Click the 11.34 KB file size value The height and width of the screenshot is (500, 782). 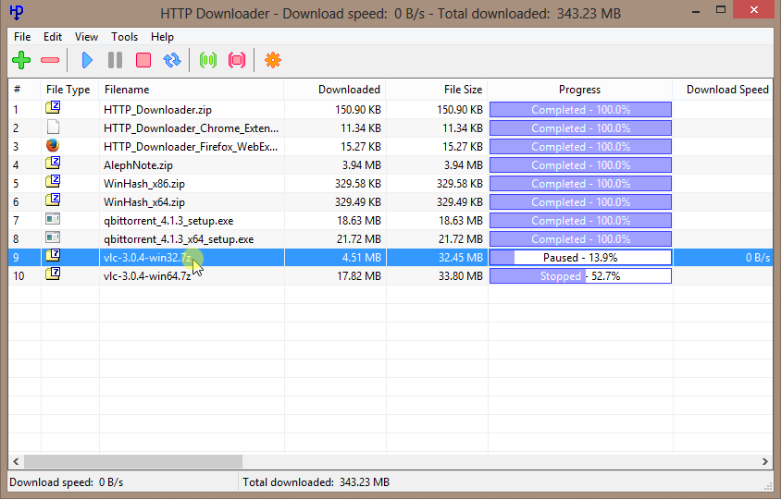(462, 128)
